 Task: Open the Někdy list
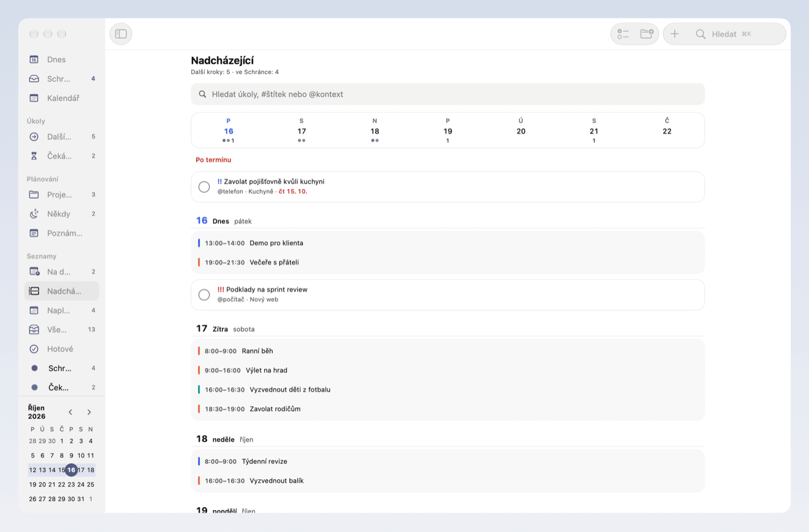62,214
